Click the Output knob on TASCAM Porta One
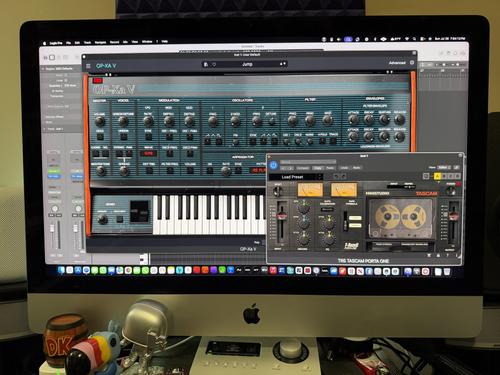 click(x=451, y=191)
